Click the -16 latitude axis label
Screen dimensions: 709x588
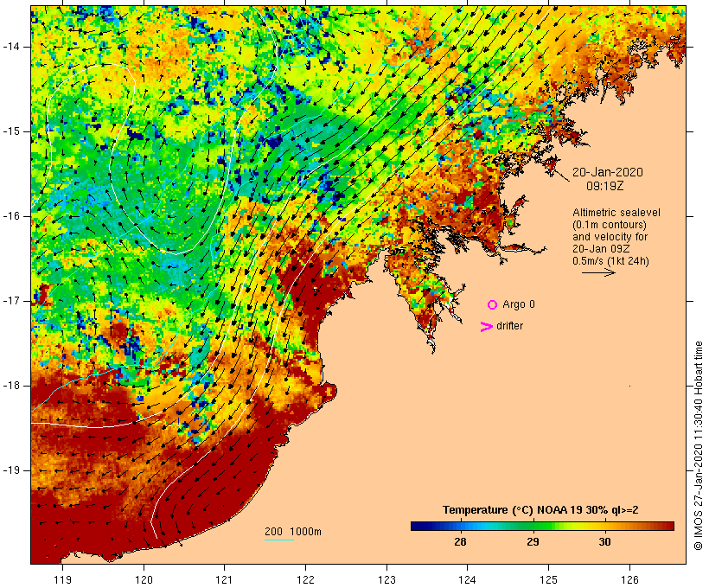tap(11, 216)
